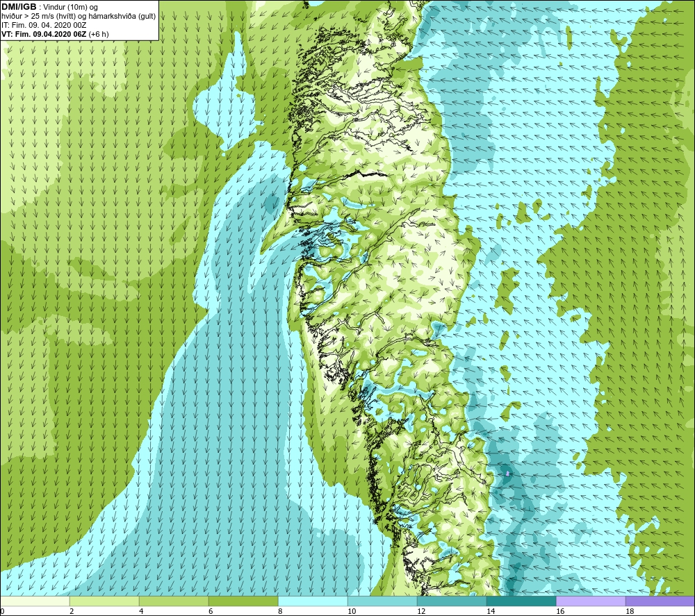Click the scale label 8
Viewport: 695px width, 616px height.
(280, 611)
